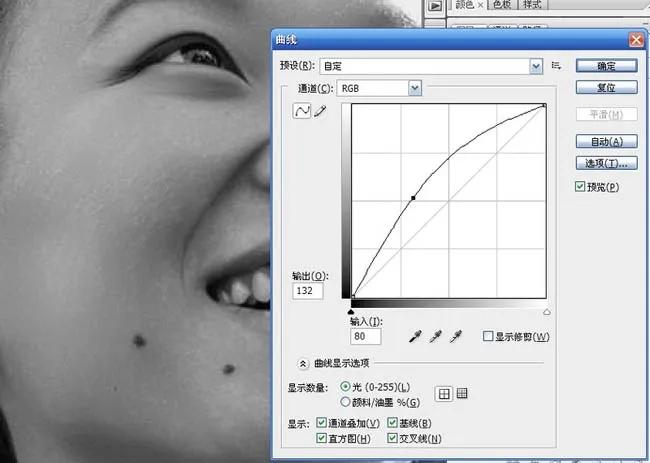
Task: Select the curve control point on the graph
Action: (x=413, y=198)
